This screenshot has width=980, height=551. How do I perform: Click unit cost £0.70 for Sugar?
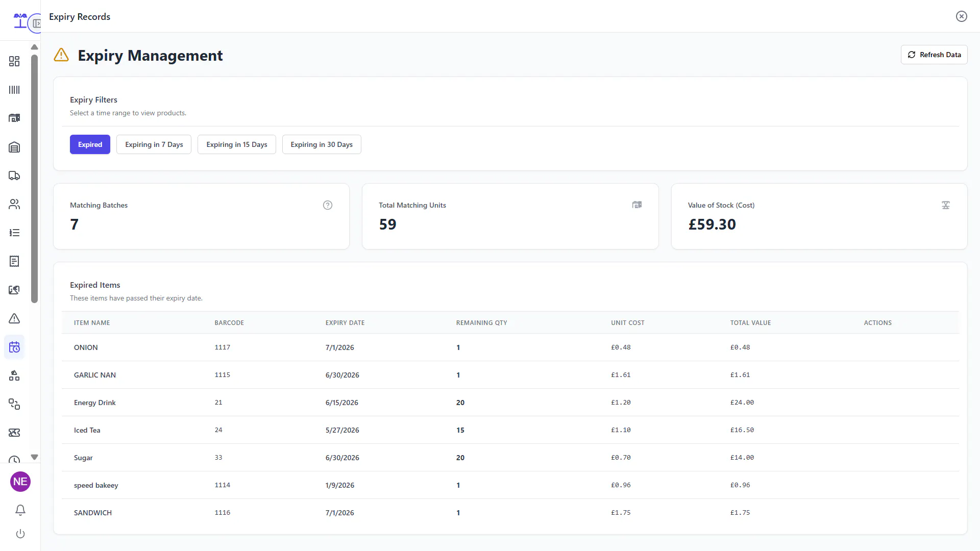coord(621,458)
